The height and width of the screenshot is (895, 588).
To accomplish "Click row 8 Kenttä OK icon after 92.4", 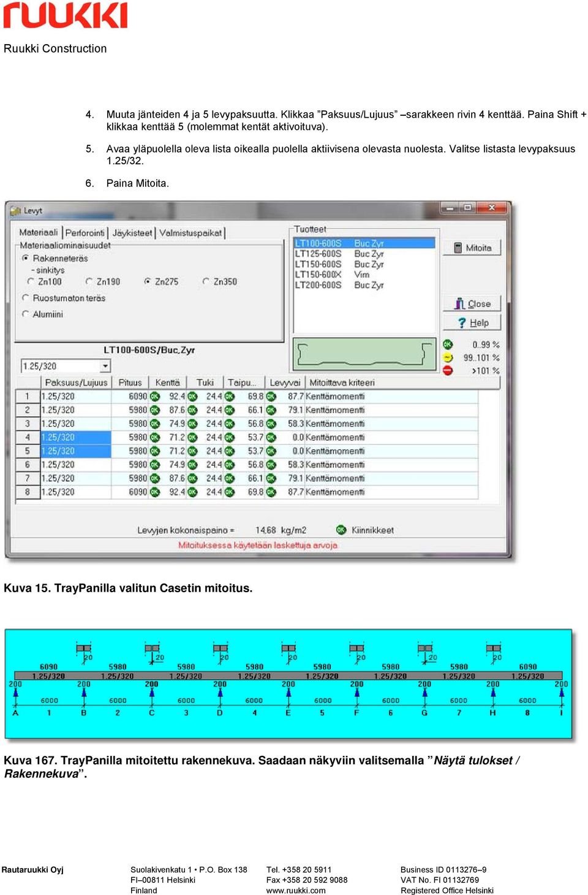I will (x=192, y=492).
